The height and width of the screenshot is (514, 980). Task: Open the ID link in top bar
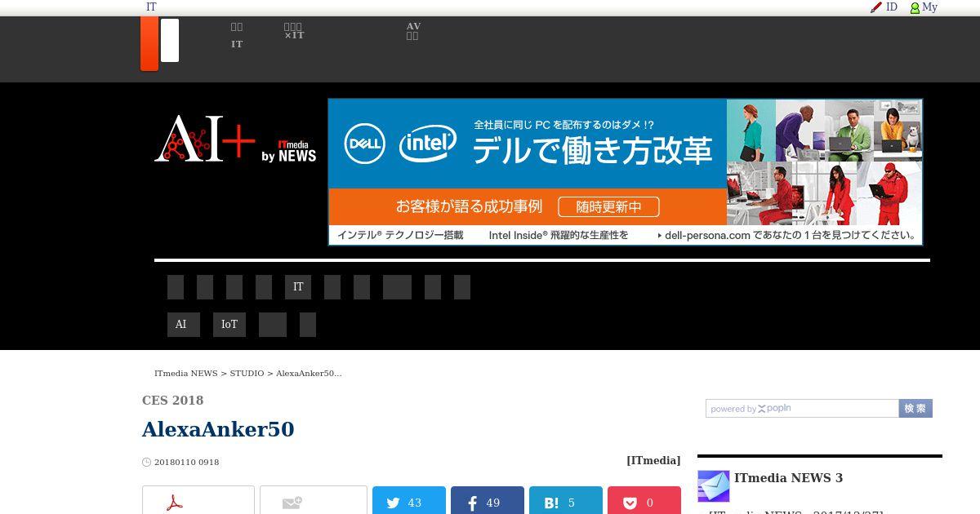(892, 7)
